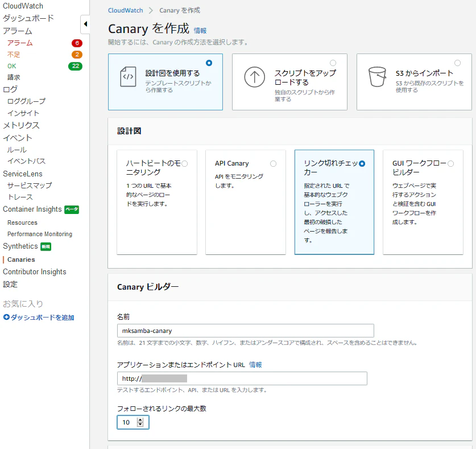Choose the リンク切れチェッカー blueprint radio
The image size is (476, 449).
362,164
